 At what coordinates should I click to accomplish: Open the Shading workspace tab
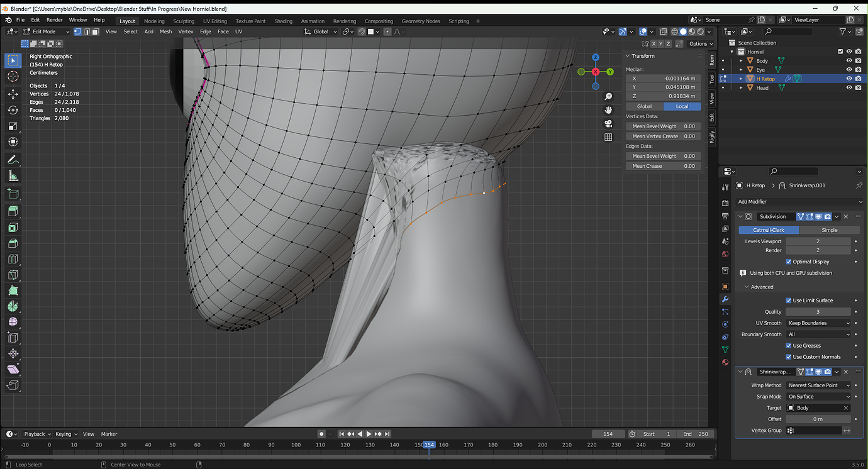point(283,21)
